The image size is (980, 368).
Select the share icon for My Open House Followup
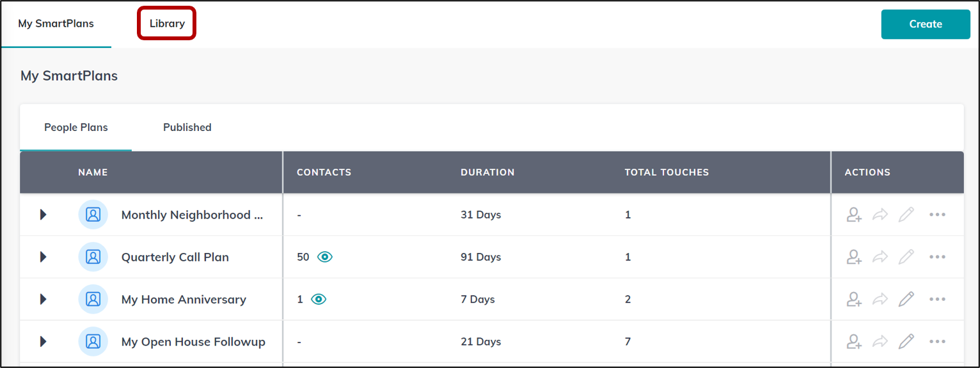(x=880, y=341)
